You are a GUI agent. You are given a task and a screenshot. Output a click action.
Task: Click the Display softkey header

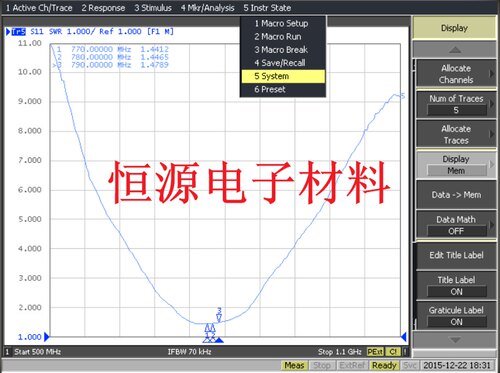[x=454, y=28]
